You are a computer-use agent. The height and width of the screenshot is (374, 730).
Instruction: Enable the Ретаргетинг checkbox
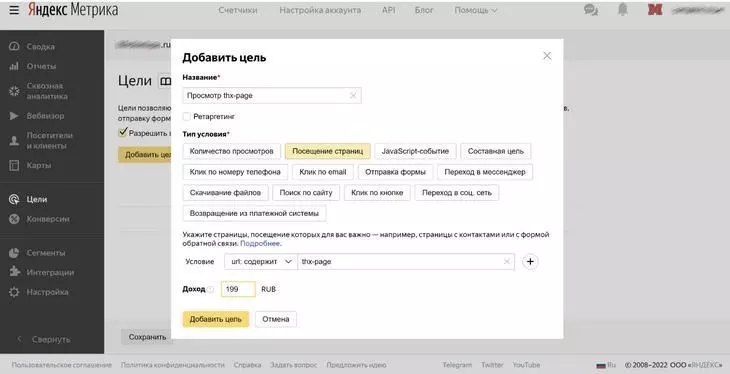pyautogui.click(x=186, y=116)
